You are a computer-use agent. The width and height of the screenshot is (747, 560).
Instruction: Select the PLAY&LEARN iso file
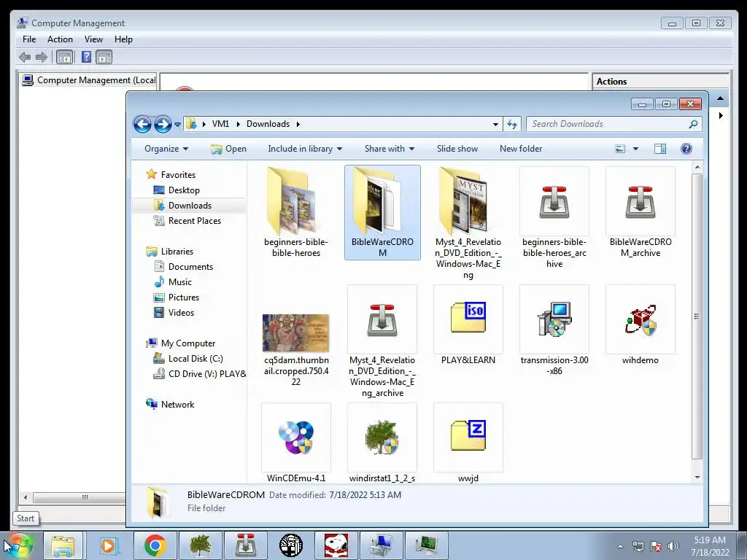468,325
